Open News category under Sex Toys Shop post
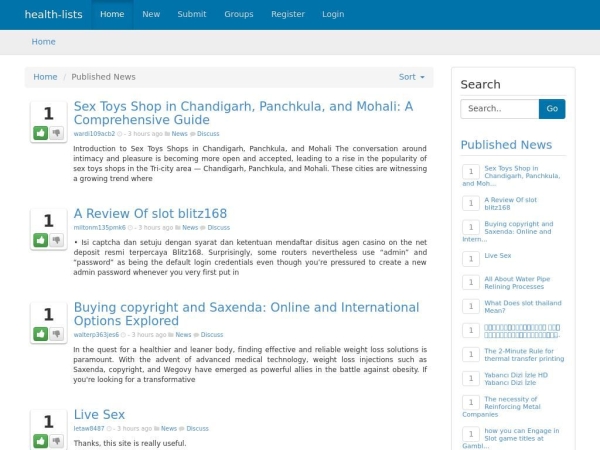 179,134
